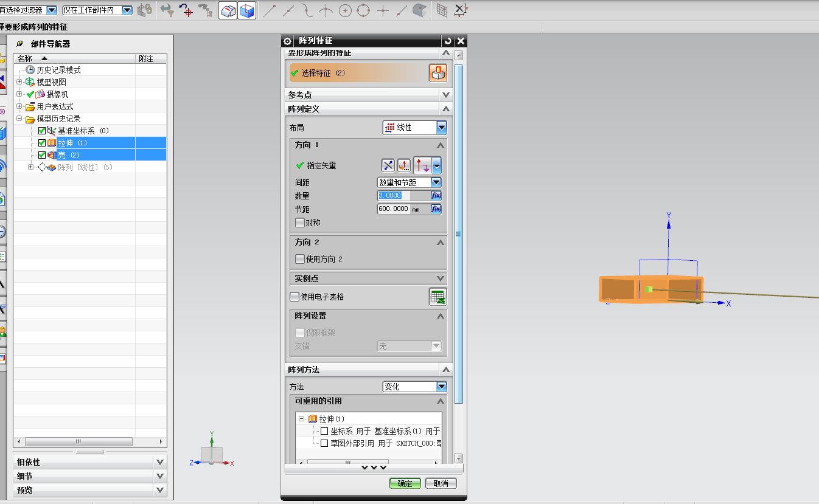Screen dimensions: 819x504
Task: Enable the 对称 symmetric checkbox
Action: 299,223
